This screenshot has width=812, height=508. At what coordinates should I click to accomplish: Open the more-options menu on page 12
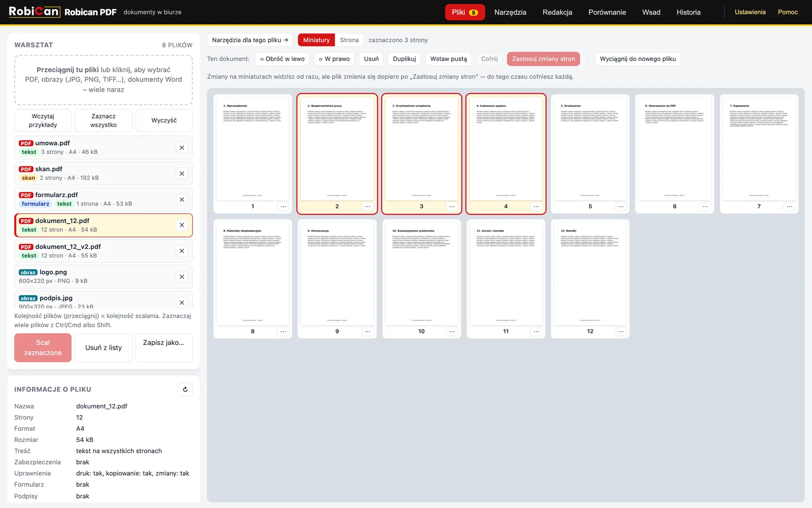coord(621,331)
